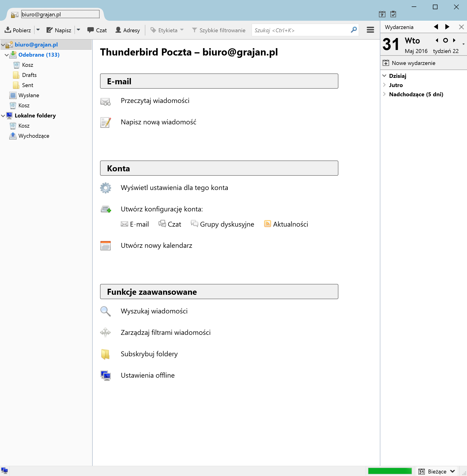The height and width of the screenshot is (476, 467).
Task: Go to previous pane in Wydarzenia header
Action: (x=436, y=27)
